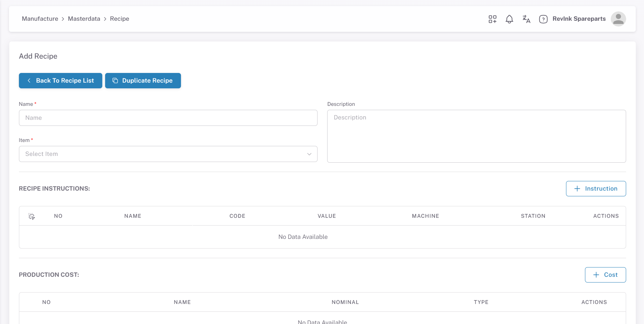
Task: Open the Revlnk Spareparts account menu
Action: (579, 19)
